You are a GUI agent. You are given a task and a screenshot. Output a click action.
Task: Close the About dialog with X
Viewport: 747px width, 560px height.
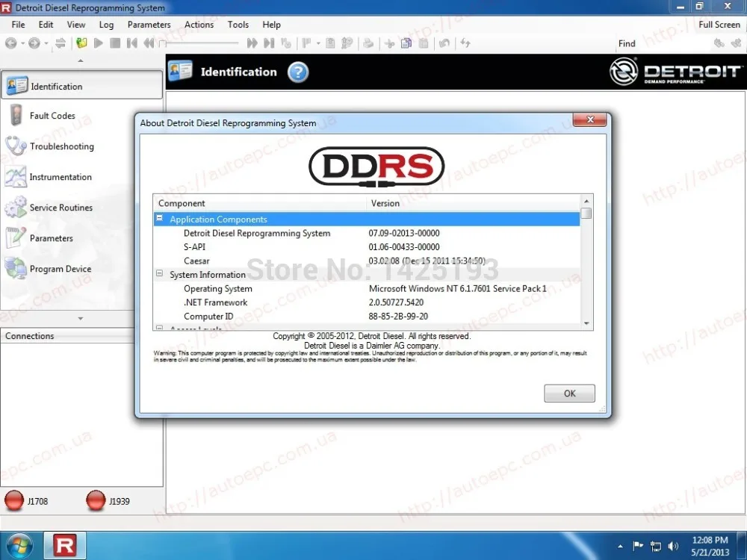click(x=590, y=119)
